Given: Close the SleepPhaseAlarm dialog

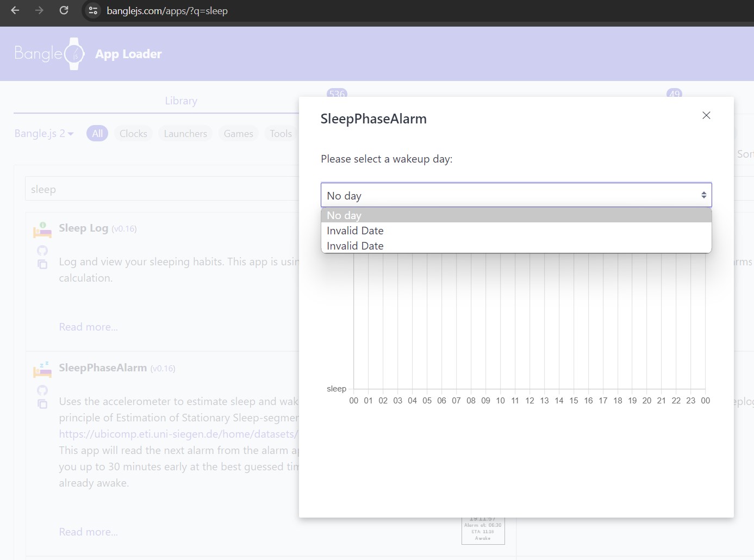Looking at the screenshot, I should [x=706, y=115].
